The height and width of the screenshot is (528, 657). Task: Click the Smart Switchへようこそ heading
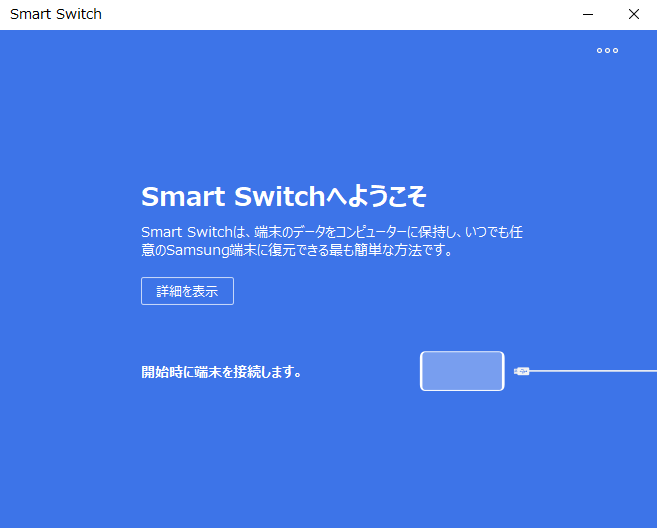(x=284, y=196)
